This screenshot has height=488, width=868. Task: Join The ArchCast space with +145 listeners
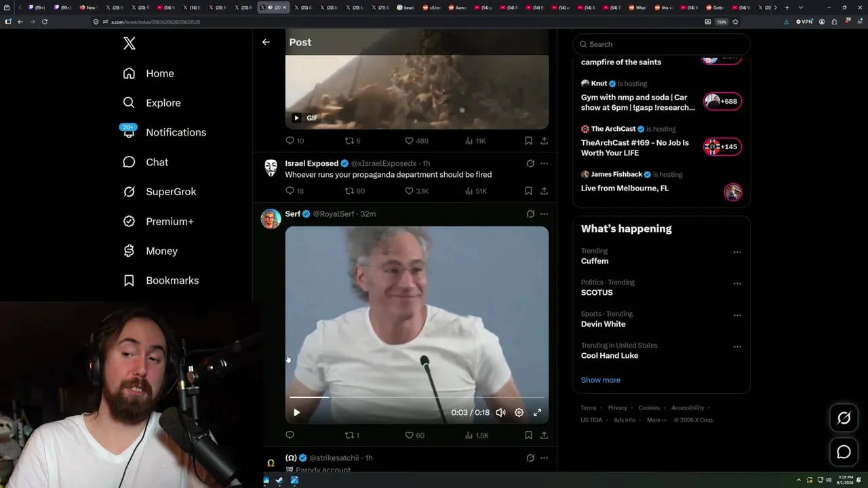(x=722, y=147)
